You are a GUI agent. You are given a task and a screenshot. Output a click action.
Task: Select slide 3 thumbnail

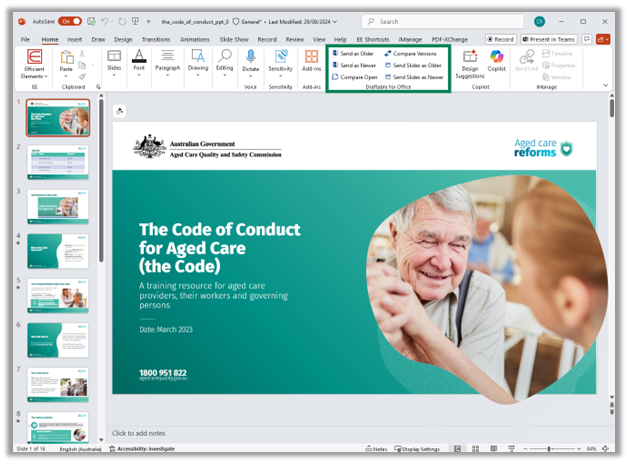click(58, 207)
